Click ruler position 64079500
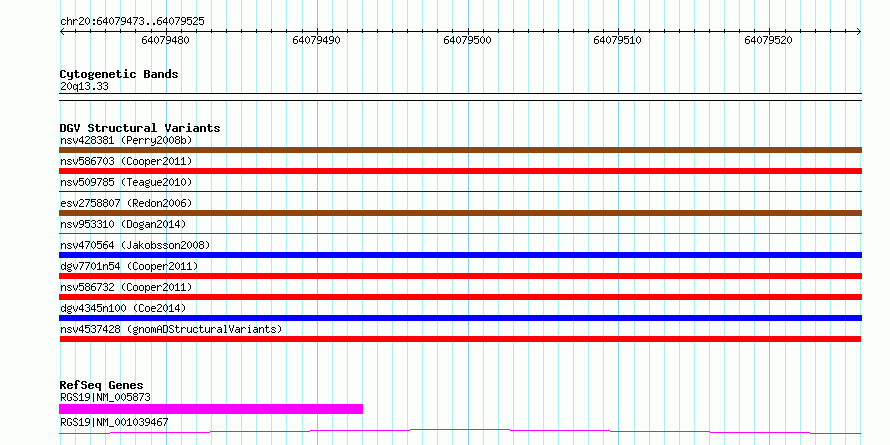This screenshot has height=445, width=890. point(468,40)
